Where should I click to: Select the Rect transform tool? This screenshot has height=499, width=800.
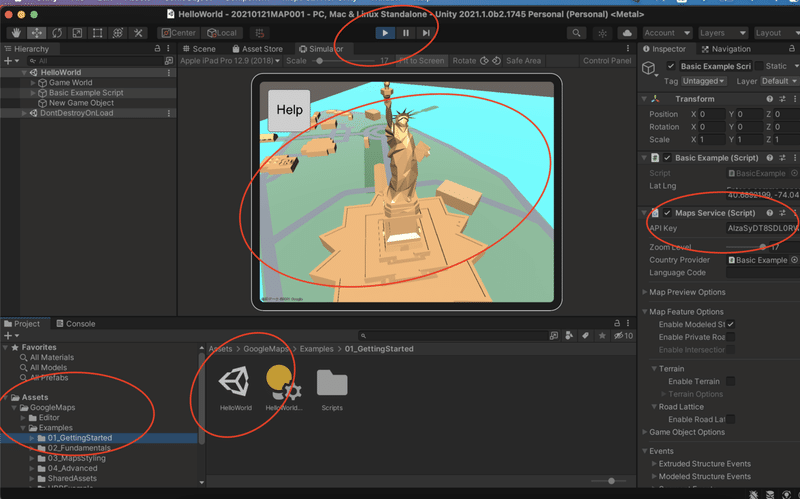pos(97,33)
